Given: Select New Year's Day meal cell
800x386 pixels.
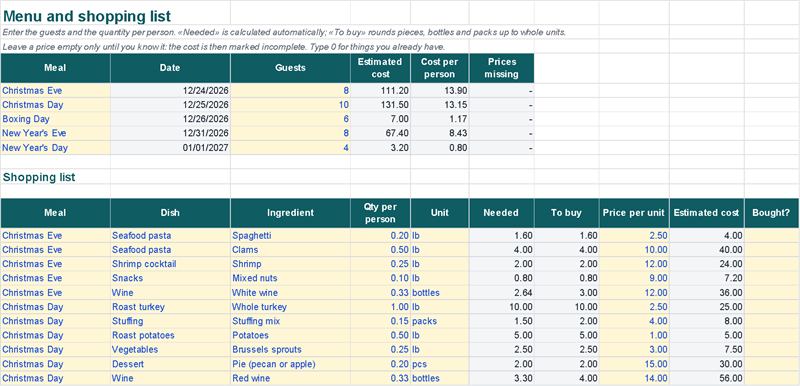Looking at the screenshot, I should (x=55, y=148).
